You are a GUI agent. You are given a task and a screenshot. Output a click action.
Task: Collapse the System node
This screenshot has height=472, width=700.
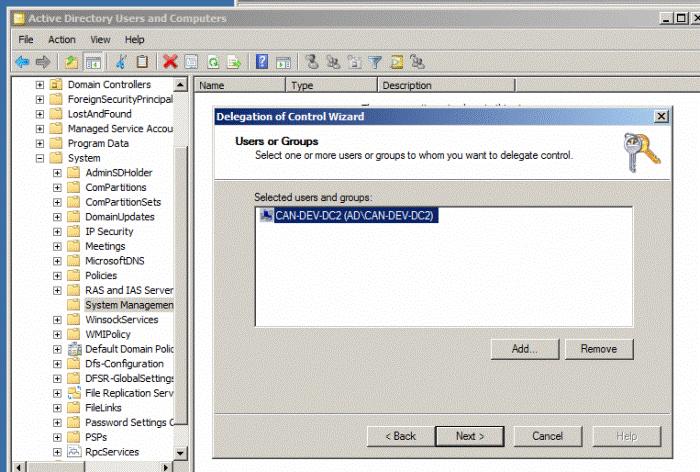pyautogui.click(x=40, y=158)
